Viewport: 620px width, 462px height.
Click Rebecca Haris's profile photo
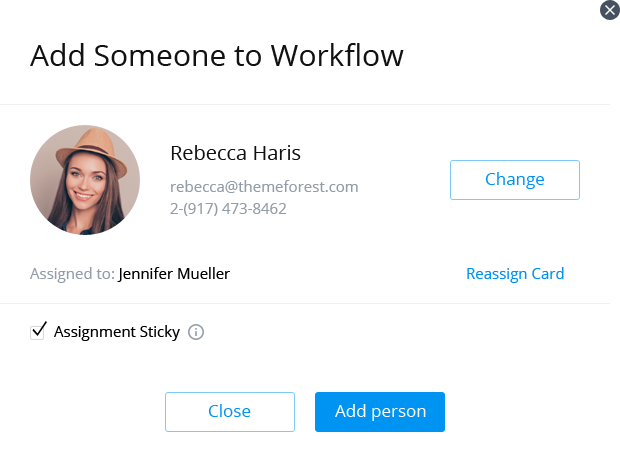pyautogui.click(x=84, y=180)
